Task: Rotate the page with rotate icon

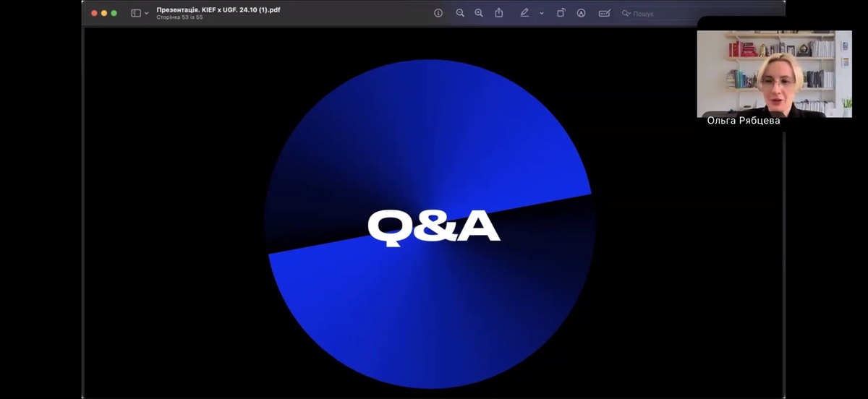Action: pos(561,13)
